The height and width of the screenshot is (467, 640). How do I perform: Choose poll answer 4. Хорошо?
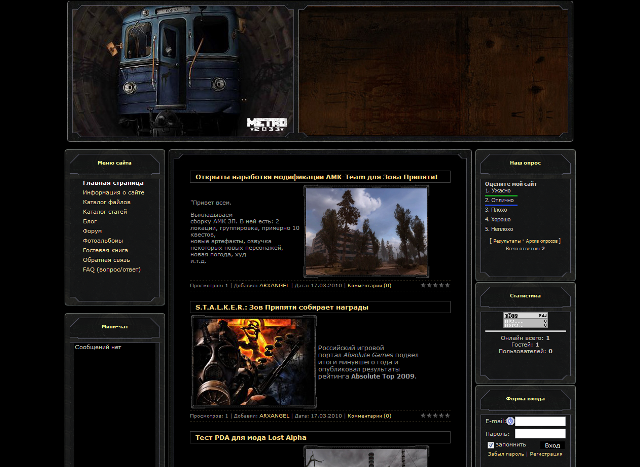(498, 220)
